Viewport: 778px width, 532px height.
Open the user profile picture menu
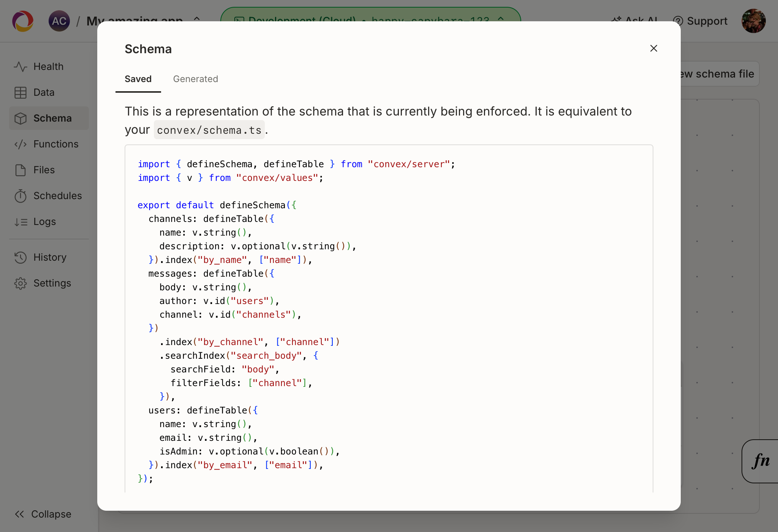click(x=754, y=21)
